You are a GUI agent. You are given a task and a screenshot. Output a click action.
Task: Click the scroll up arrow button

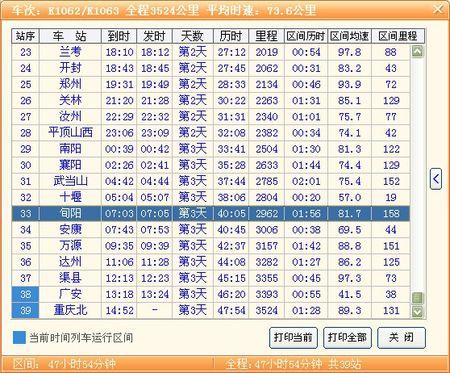(x=417, y=52)
